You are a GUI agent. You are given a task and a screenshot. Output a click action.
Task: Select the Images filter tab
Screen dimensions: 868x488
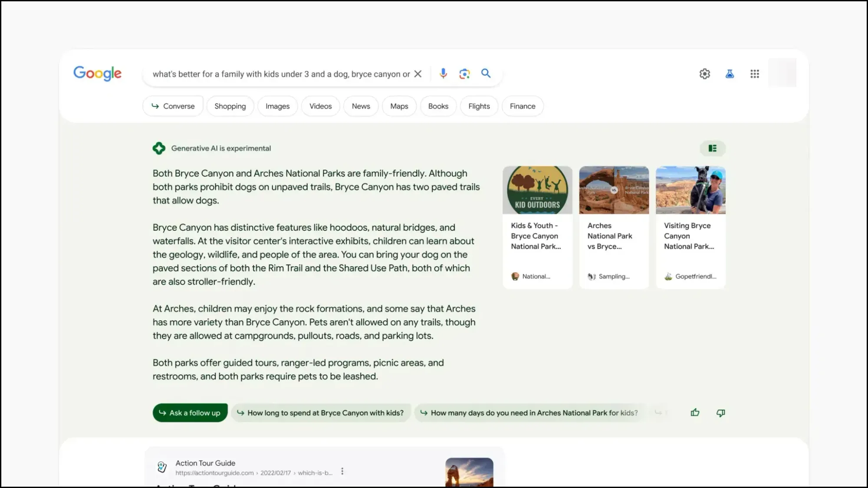click(277, 106)
